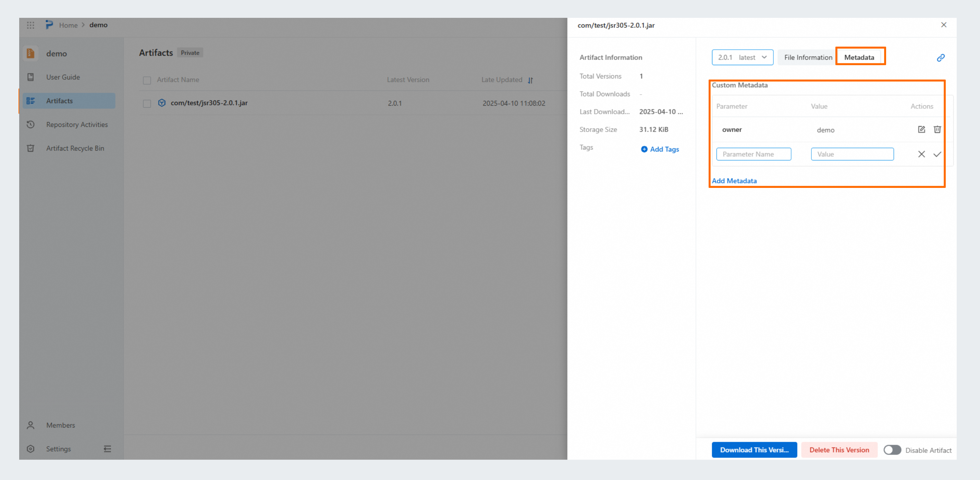The image size is (980, 480).
Task: Click the Late Updated sort icon
Action: tap(530, 80)
